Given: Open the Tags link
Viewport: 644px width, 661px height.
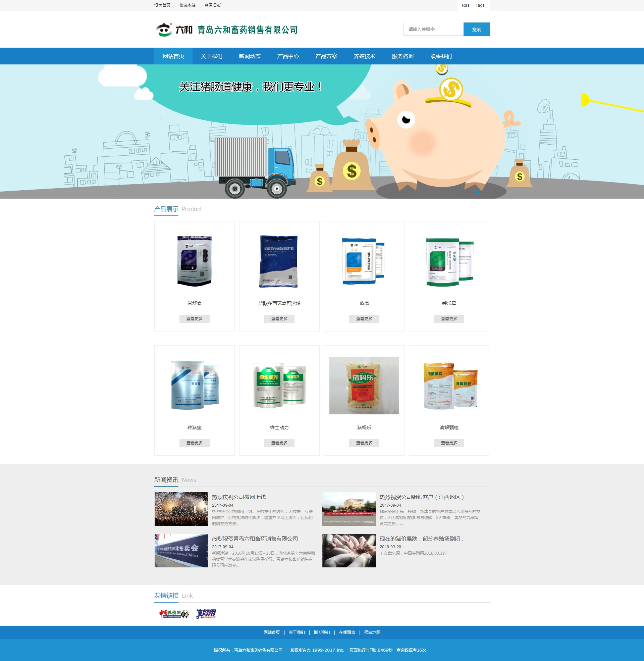Looking at the screenshot, I should click(x=480, y=5).
